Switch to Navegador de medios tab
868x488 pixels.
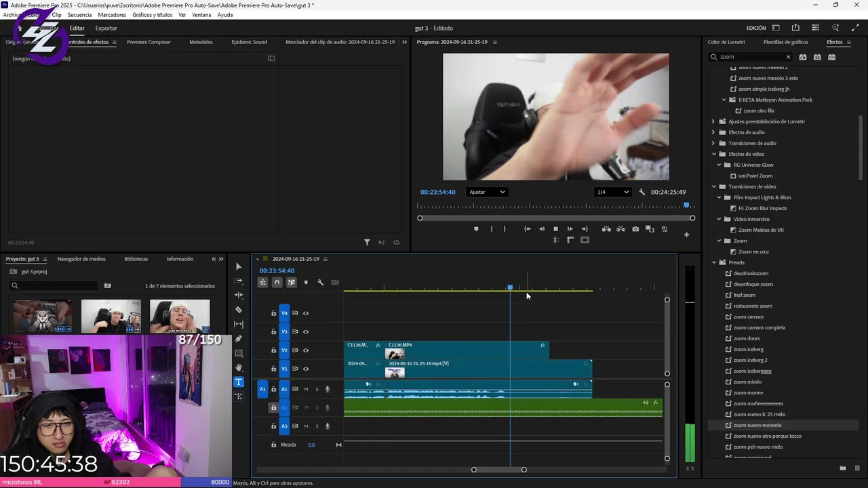click(81, 259)
